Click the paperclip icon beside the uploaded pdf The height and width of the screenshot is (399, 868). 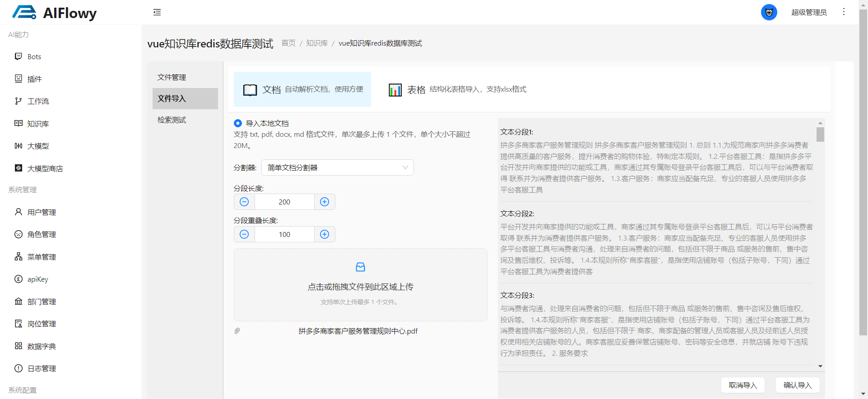coord(237,331)
